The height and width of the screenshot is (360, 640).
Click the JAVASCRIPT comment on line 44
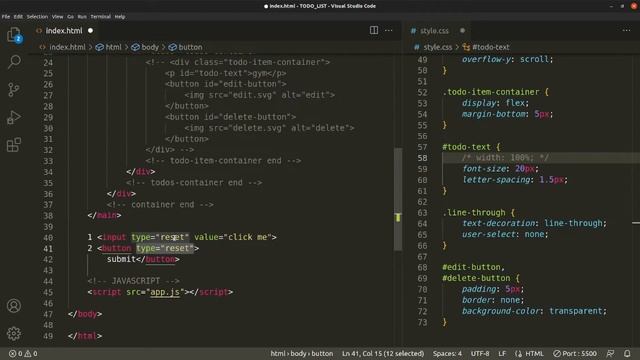pos(133,281)
